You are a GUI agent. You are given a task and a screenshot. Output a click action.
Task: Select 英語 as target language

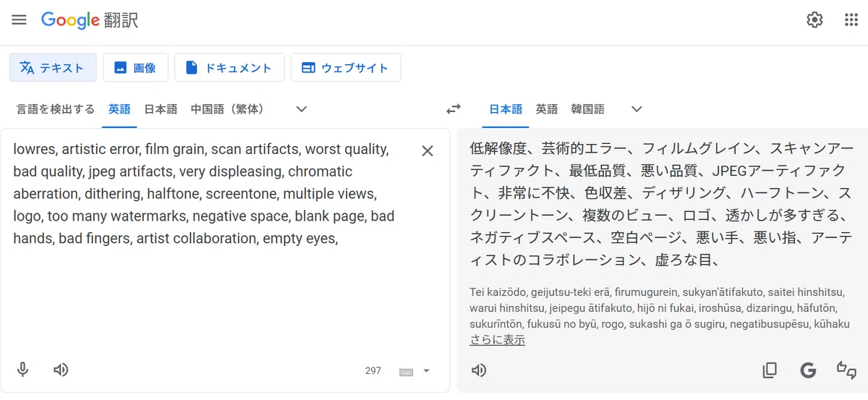547,109
